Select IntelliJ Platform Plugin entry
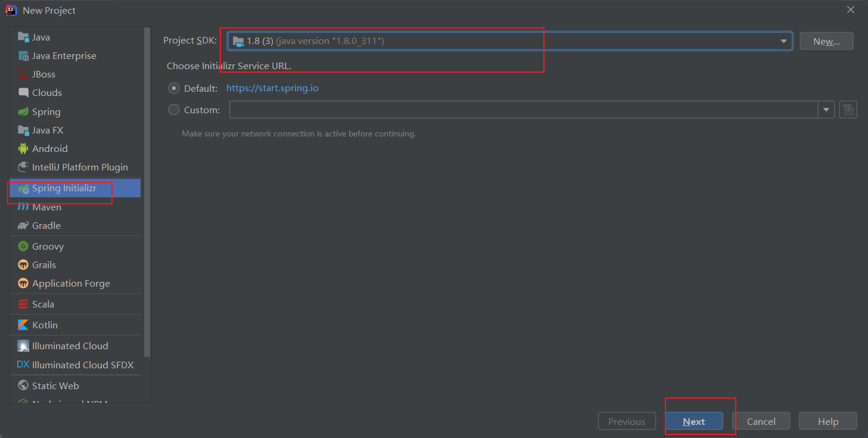This screenshot has width=868, height=438. (75, 167)
